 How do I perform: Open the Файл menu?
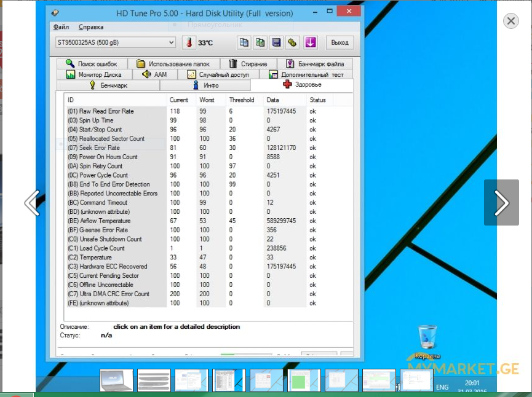61,27
